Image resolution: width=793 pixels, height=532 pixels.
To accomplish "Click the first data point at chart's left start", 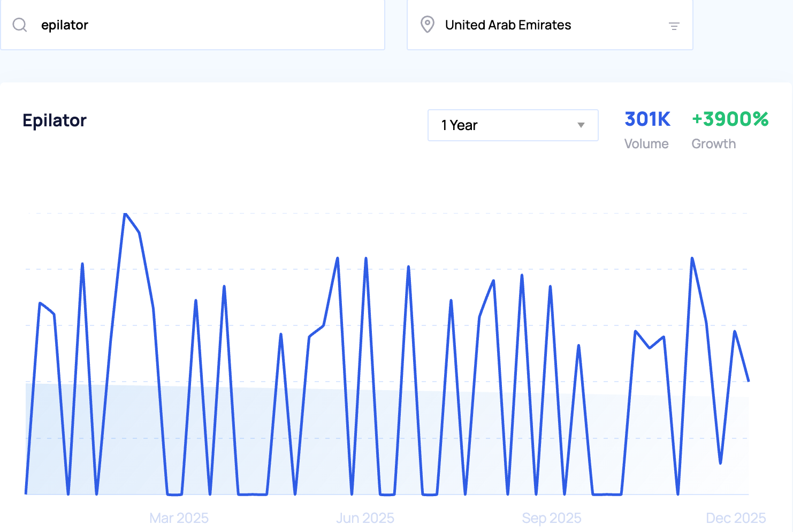I will [x=26, y=493].
